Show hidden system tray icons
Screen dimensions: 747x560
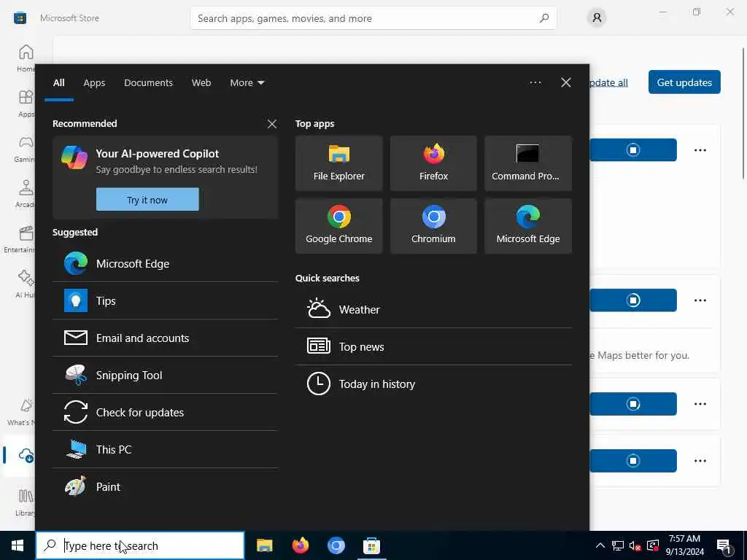click(600, 545)
